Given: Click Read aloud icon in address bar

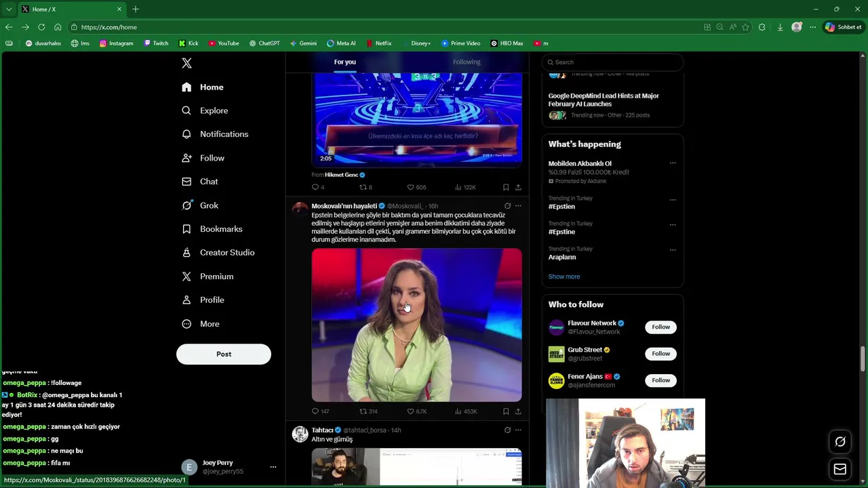Looking at the screenshot, I should 733,27.
